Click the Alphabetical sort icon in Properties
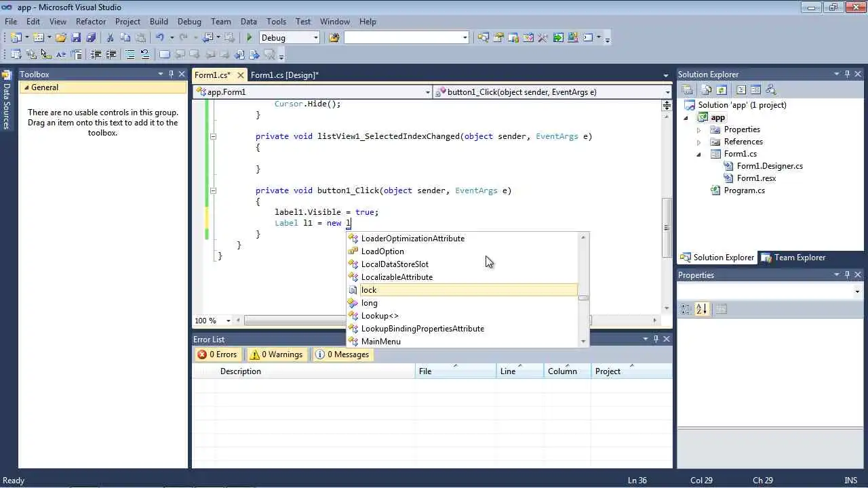 click(x=702, y=309)
